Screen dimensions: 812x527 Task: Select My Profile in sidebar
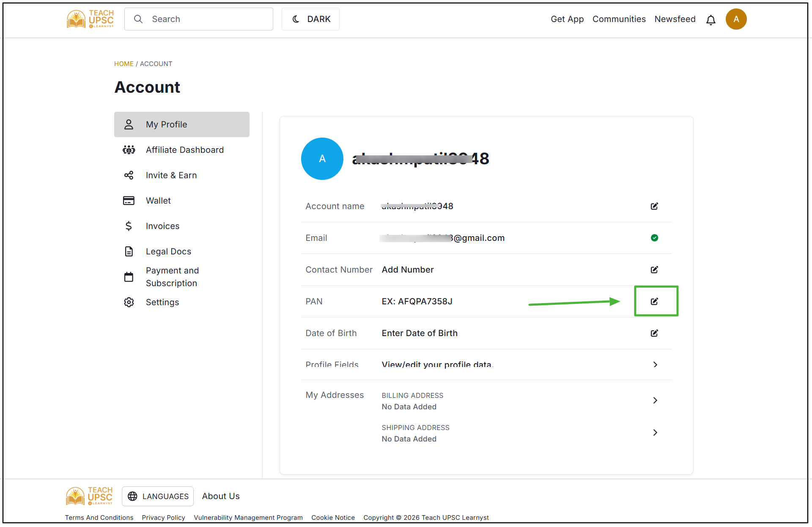[x=182, y=124]
